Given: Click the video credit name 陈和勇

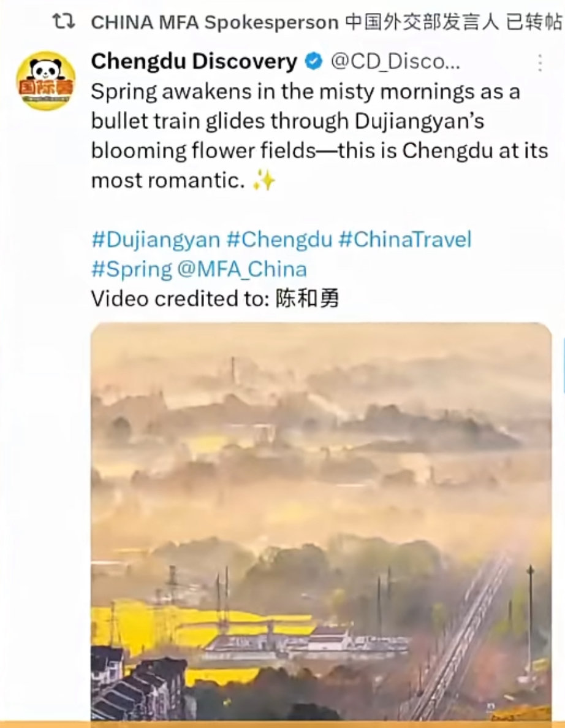Looking at the screenshot, I should click(x=307, y=299).
